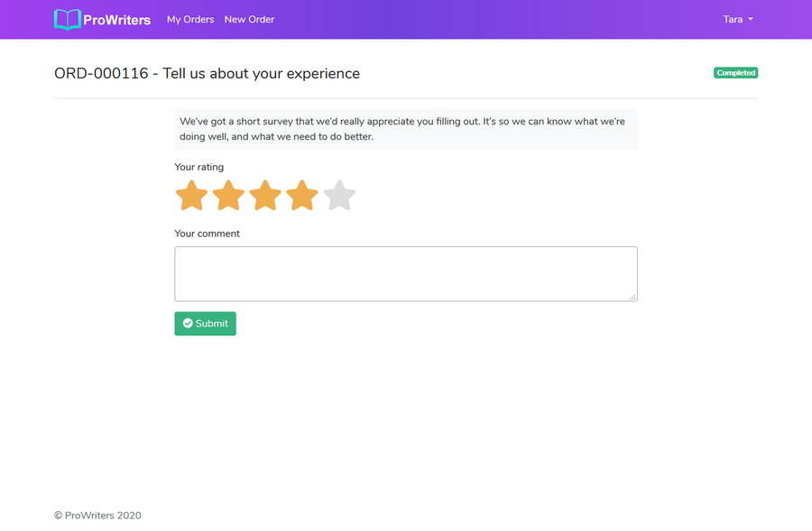Screen dimensions: 812x531
Task: Click inside the Your comment text area
Action: pos(405,272)
